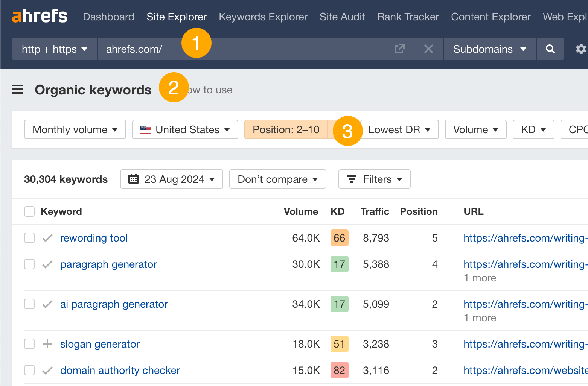Open the settings gear icon
Viewport: 588px width, 386px height.
pos(580,49)
